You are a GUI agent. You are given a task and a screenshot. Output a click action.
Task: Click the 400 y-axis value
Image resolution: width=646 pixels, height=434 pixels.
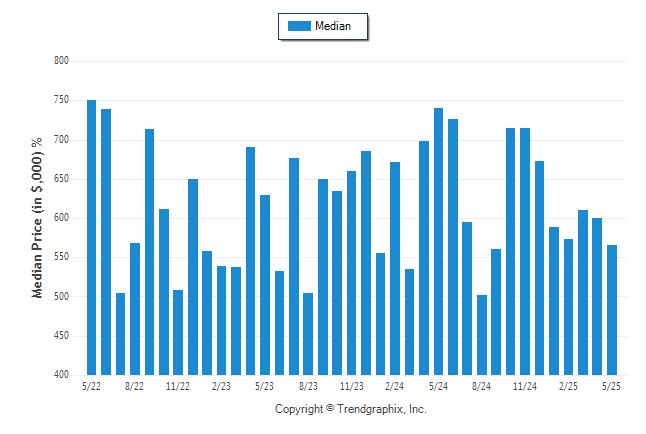coord(61,374)
